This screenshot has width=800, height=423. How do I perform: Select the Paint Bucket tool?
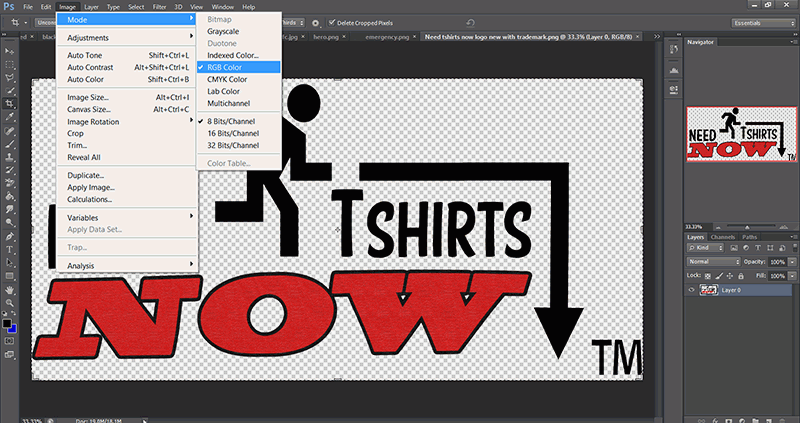pos(10,197)
